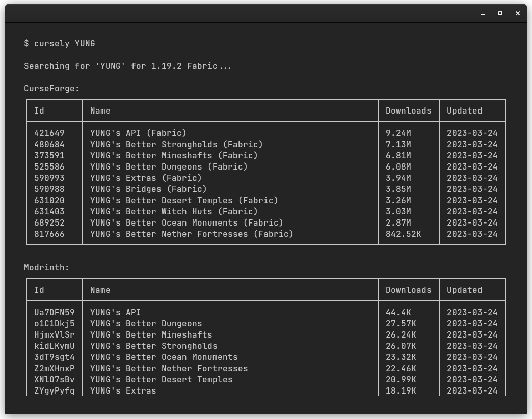Viewport: 532px width, 419px height.
Task: Click "YUNG's Better Ocean Monuments (Fabric)" name
Action: click(x=187, y=222)
